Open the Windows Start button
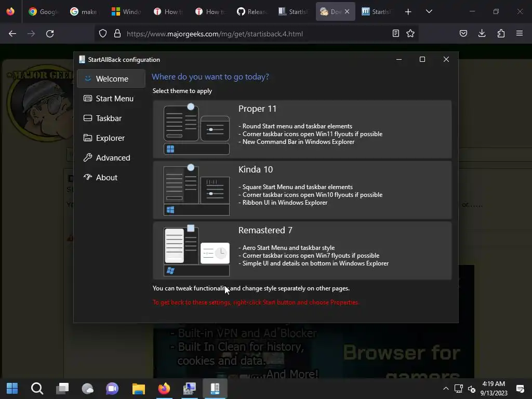 [12, 389]
